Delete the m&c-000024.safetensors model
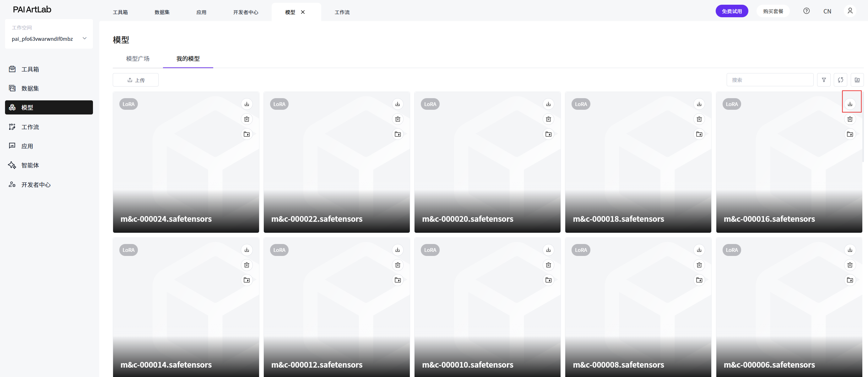The width and height of the screenshot is (868, 377). click(x=247, y=119)
